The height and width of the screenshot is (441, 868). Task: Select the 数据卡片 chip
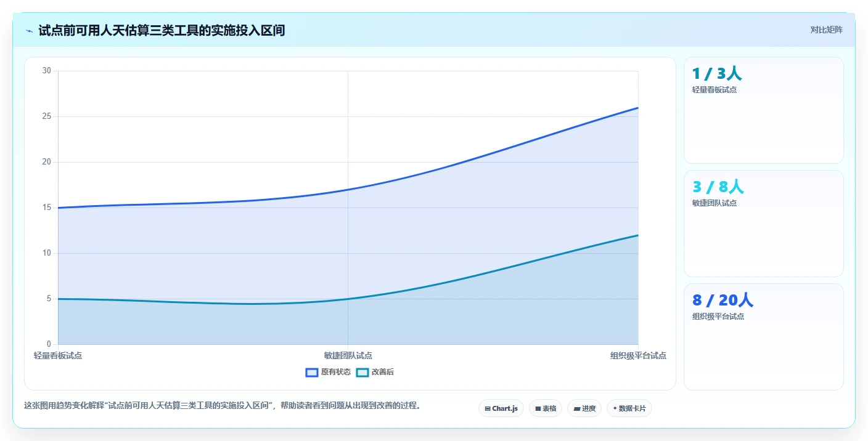click(x=629, y=408)
